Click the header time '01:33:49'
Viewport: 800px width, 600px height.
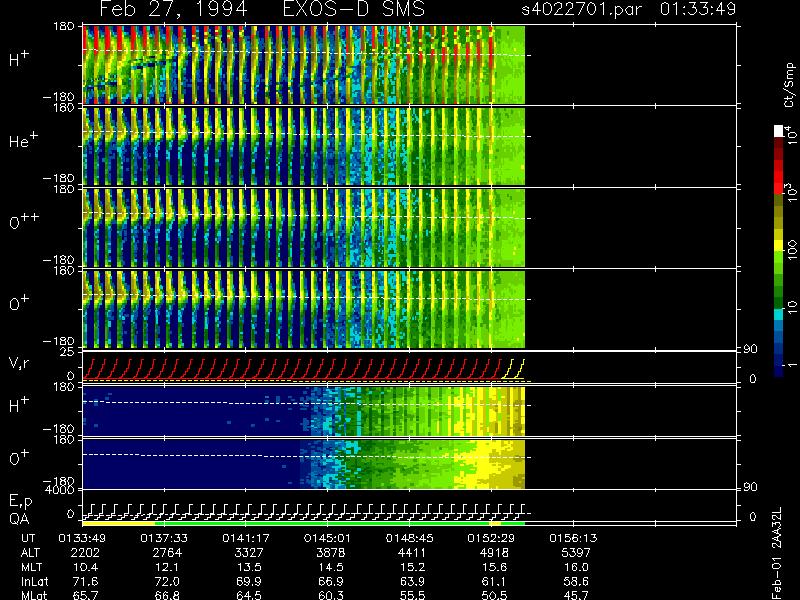point(697,9)
